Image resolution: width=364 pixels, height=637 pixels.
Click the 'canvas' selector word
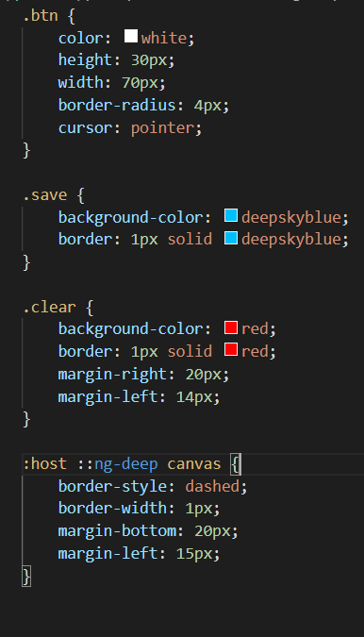[x=194, y=464]
